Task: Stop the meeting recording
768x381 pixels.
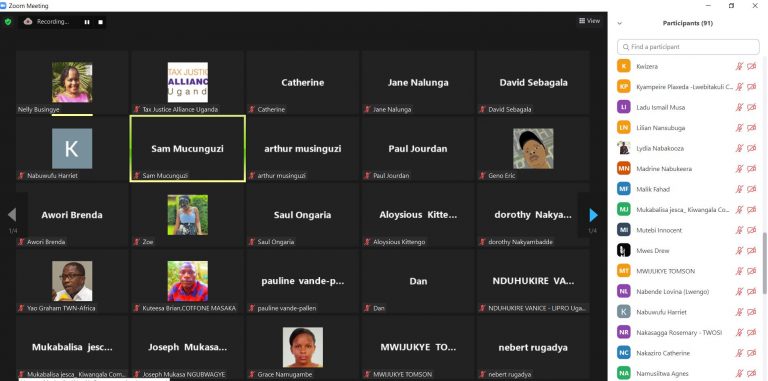Action: pyautogui.click(x=100, y=22)
